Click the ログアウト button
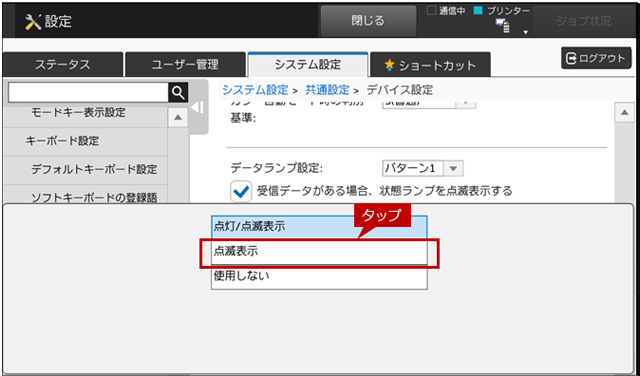 tap(596, 58)
